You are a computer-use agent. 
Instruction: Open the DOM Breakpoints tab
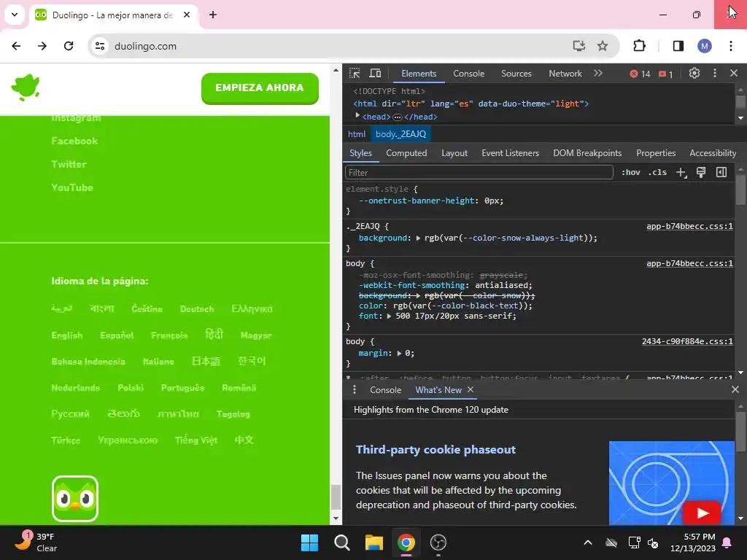(x=587, y=153)
